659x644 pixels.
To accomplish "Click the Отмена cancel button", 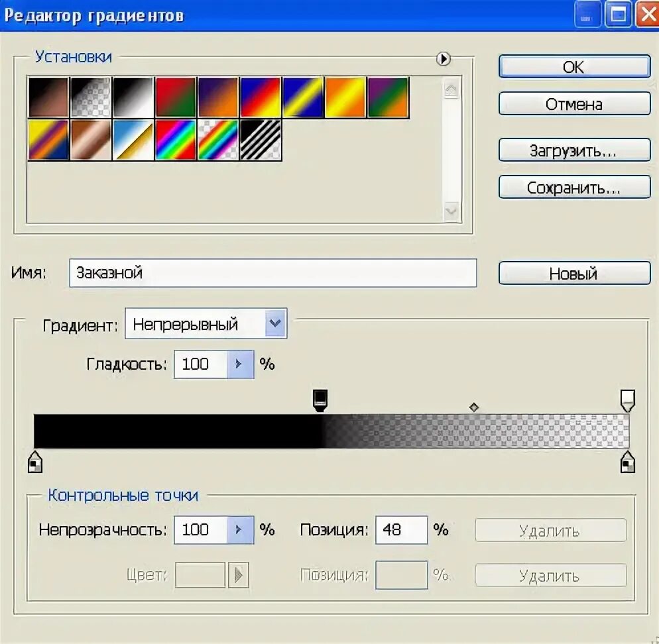I will [574, 104].
